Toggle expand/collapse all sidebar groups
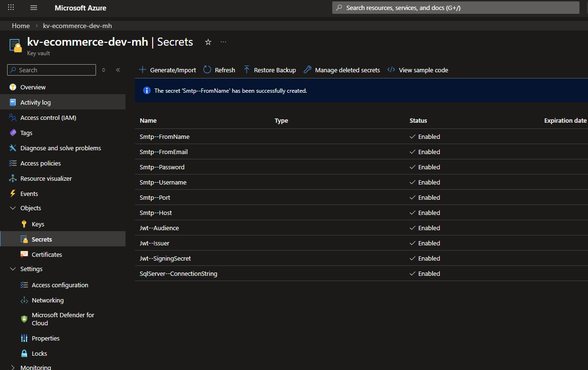The height and width of the screenshot is (370, 588). point(104,70)
